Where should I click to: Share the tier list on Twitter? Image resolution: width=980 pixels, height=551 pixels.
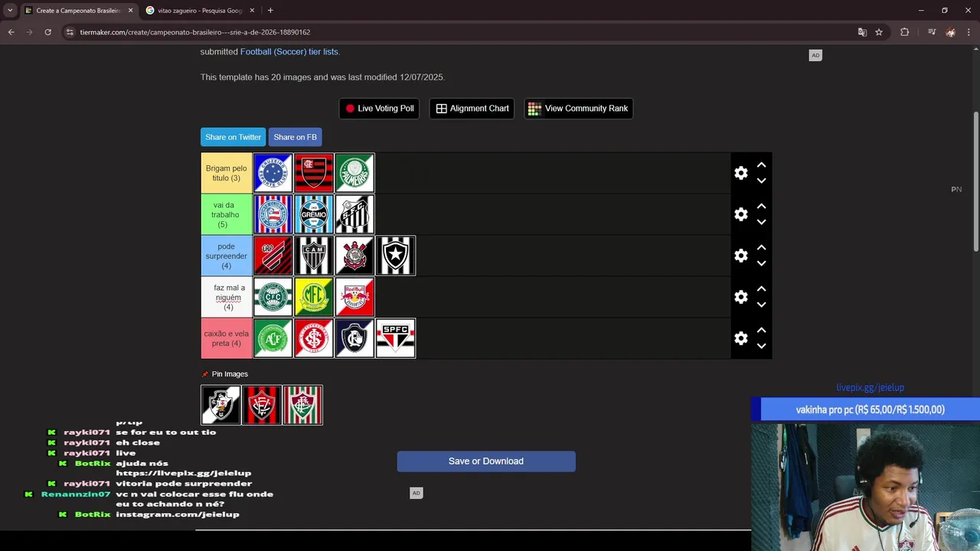click(233, 137)
